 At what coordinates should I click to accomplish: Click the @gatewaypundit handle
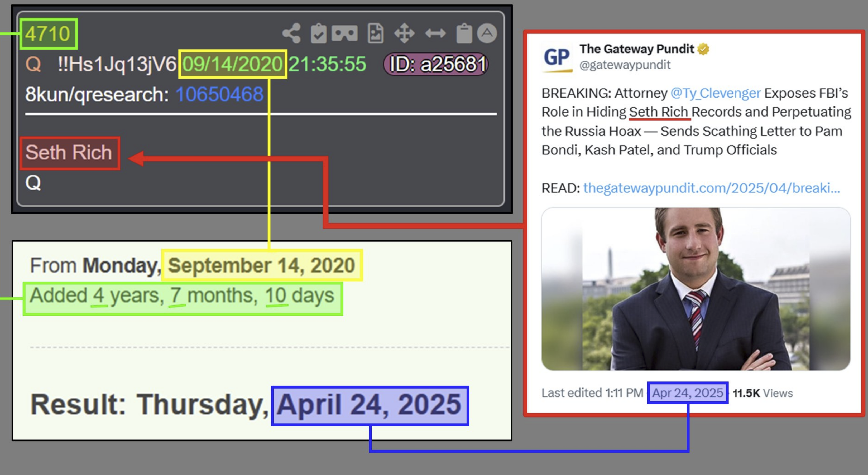coord(625,65)
